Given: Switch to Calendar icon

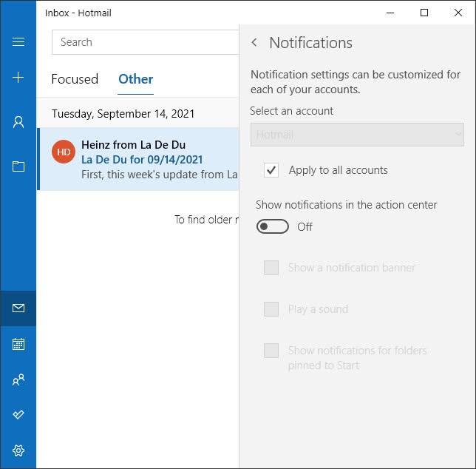Looking at the screenshot, I should click(x=18, y=344).
